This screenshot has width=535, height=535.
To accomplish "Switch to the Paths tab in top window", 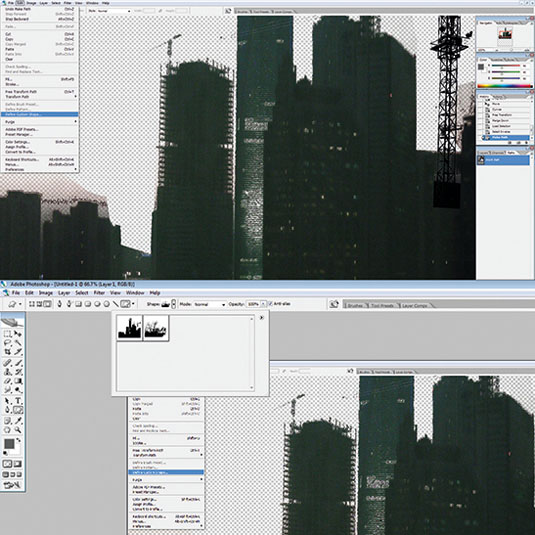I will click(x=511, y=153).
